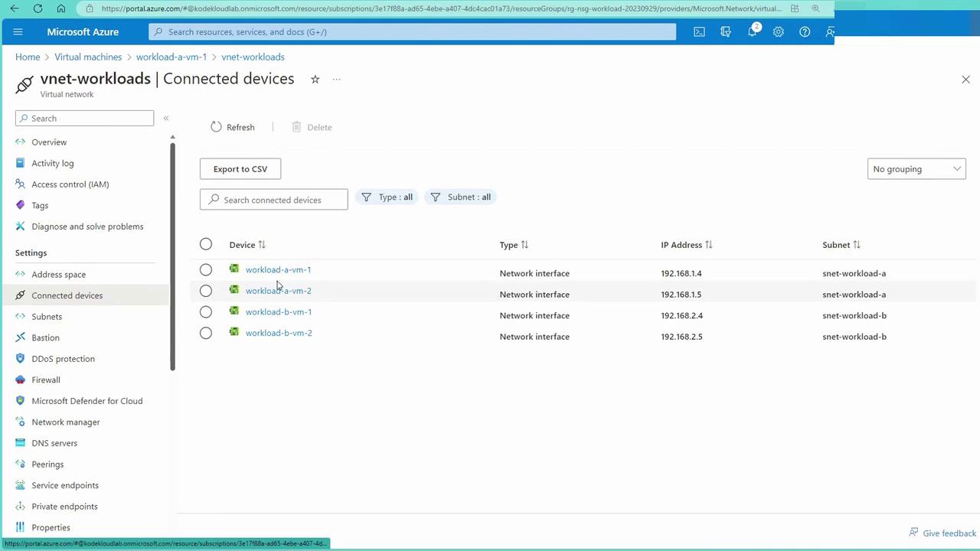Open the No grouping dropdown

(916, 169)
